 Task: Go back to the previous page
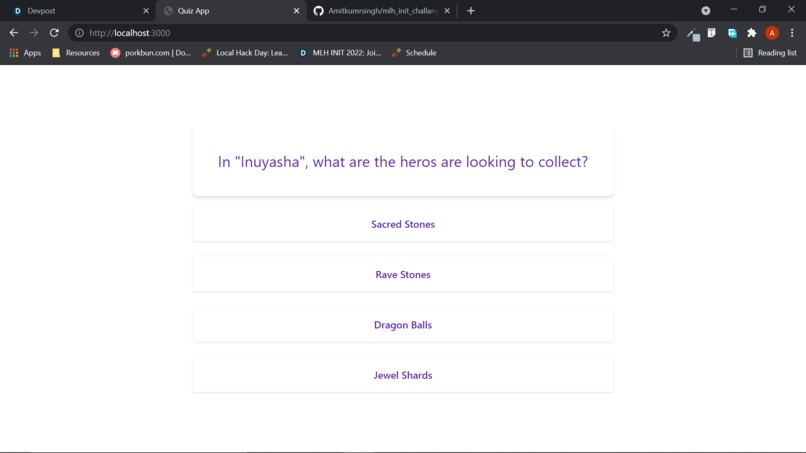coord(14,33)
